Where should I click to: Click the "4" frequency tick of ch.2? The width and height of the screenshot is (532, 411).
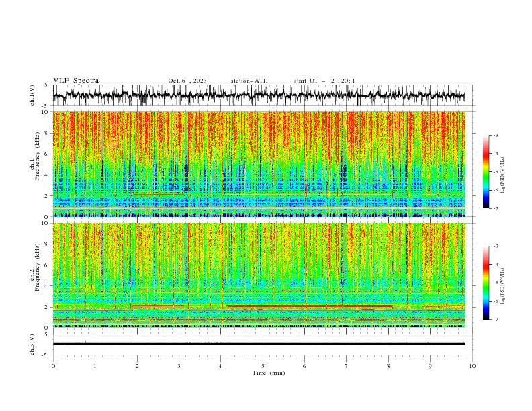tap(47, 286)
